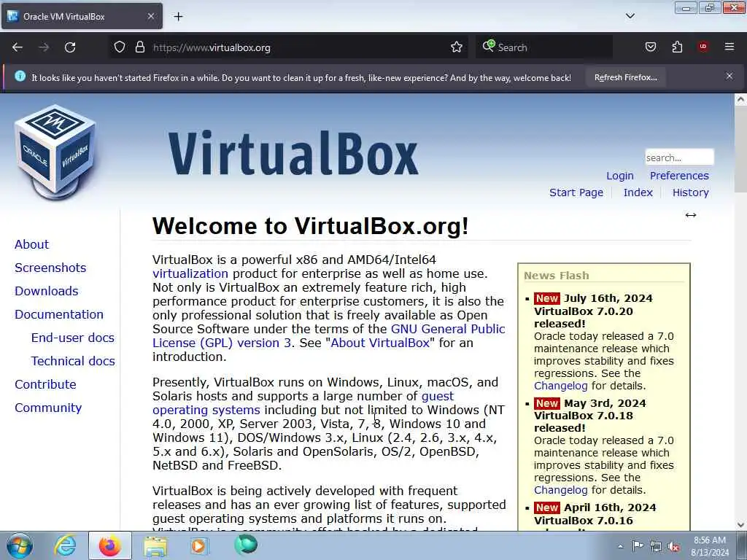Click the Action Center flag tray icon
747x560 pixels.
pyautogui.click(x=638, y=545)
